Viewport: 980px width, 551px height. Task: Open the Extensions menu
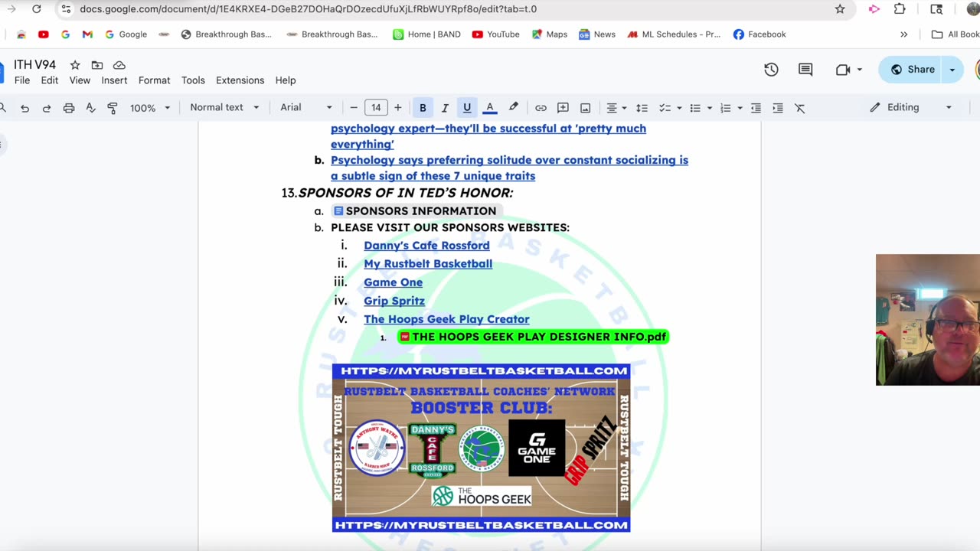(x=240, y=80)
